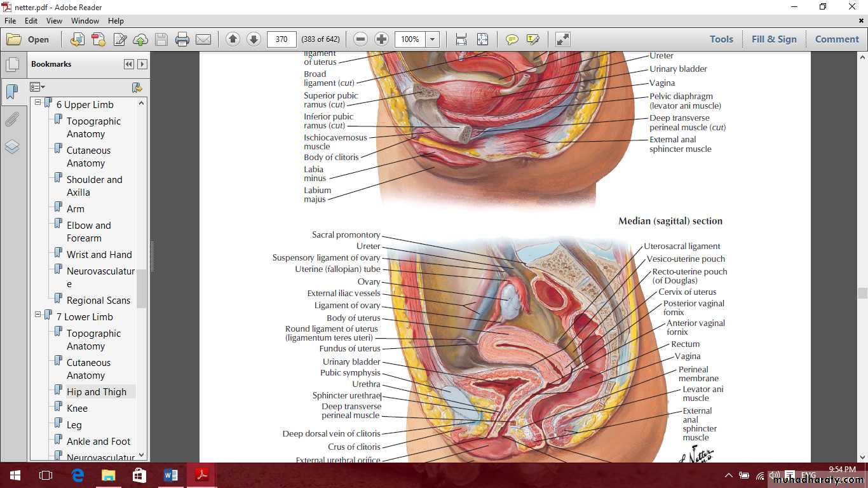Click the page number input field
The width and height of the screenshot is (868, 488).
[281, 39]
